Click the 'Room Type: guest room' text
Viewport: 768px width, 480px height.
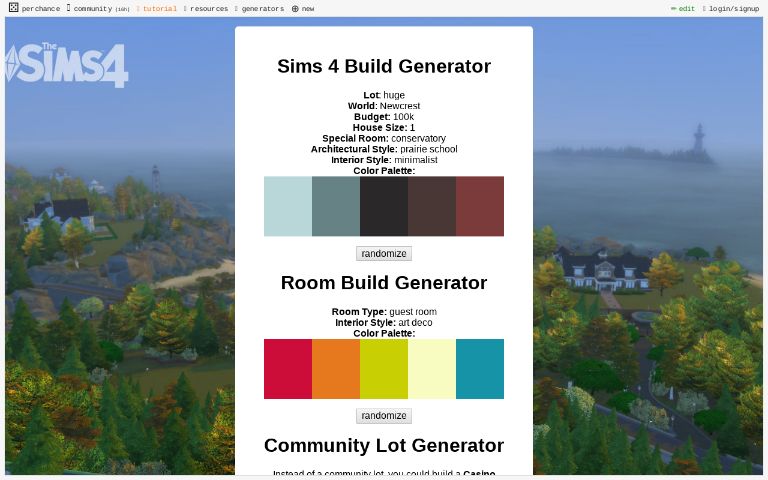pos(384,312)
